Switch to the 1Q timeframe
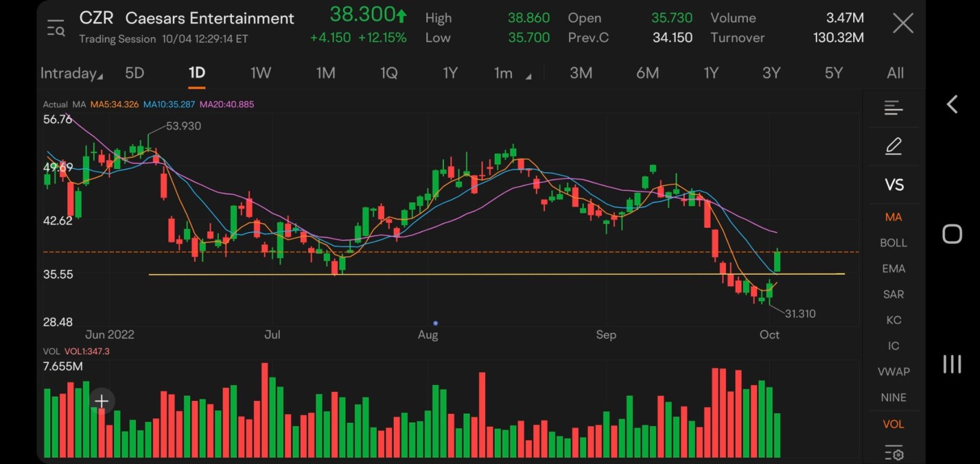Viewport: 980px width, 464px height. pyautogui.click(x=389, y=73)
